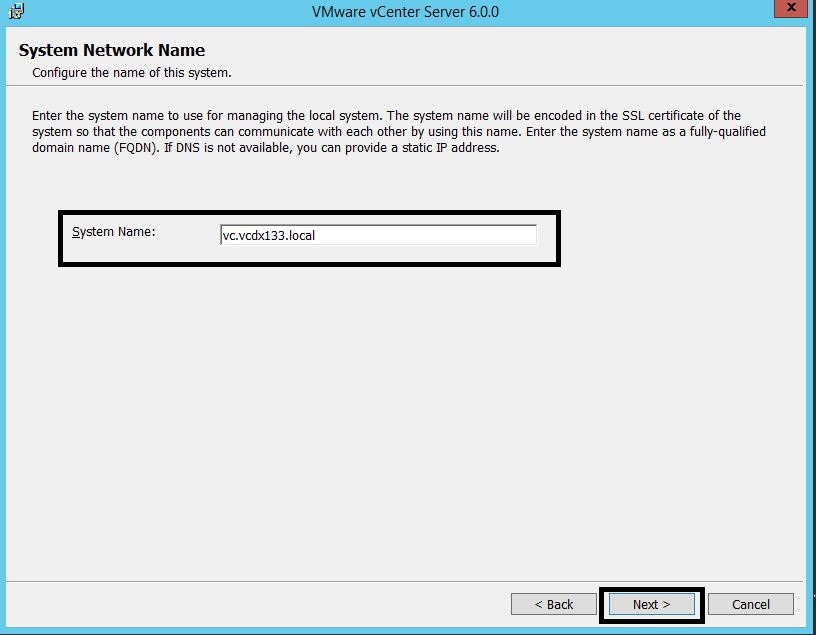Click the System Network Name heading
Viewport: 816px width, 635px height.
click(x=111, y=51)
